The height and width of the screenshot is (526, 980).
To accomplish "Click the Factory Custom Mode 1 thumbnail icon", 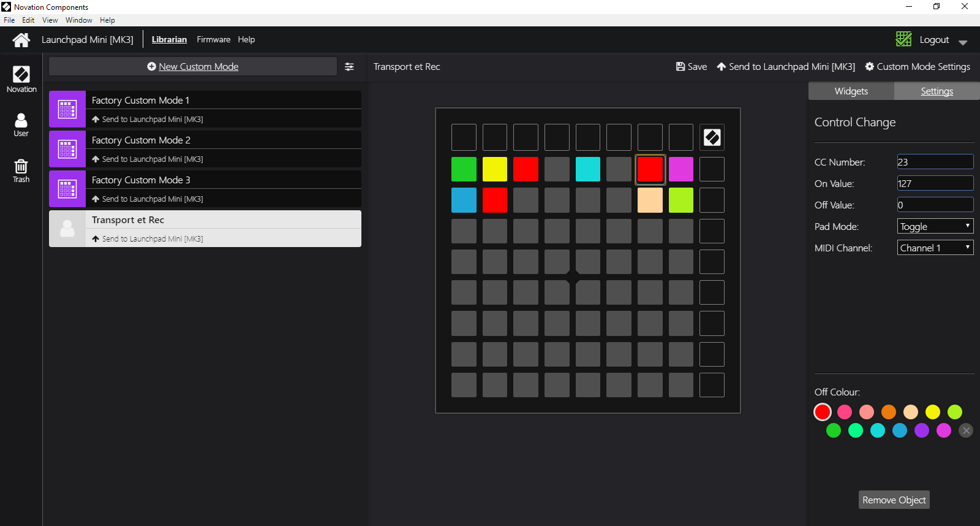I will pos(67,109).
